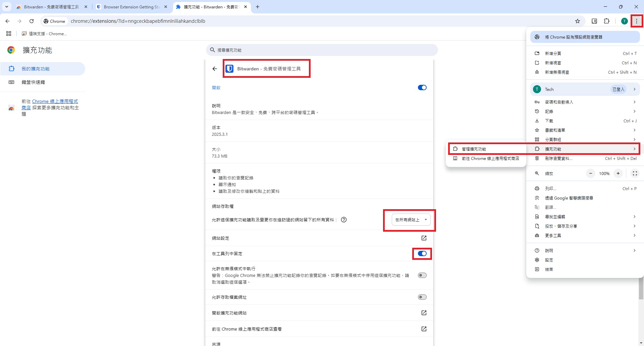Viewport: 644px width, 346px height.
Task: Click the back arrow above Bitwarden details
Action: (214, 69)
